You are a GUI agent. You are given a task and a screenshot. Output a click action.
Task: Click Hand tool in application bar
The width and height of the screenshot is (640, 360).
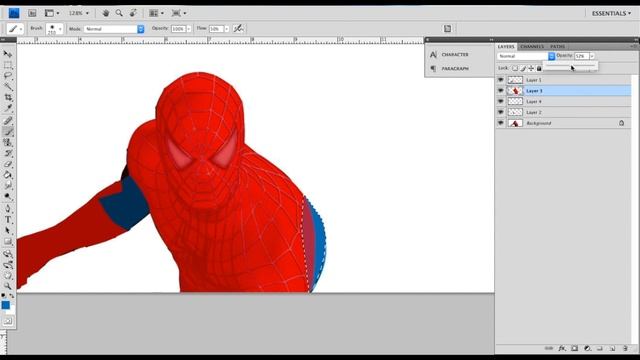point(106,13)
